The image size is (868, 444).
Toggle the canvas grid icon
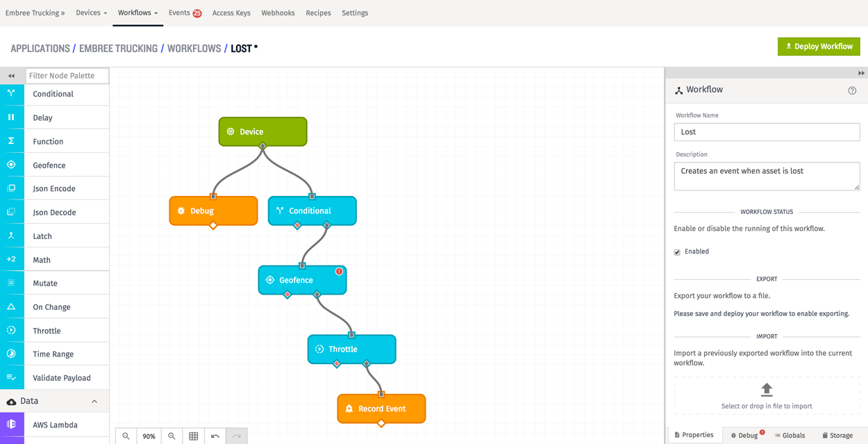tap(194, 436)
